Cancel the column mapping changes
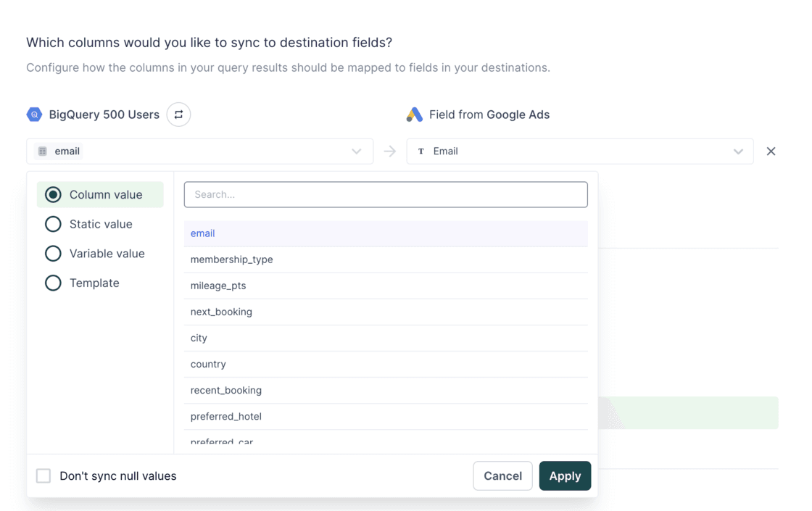 [502, 475]
